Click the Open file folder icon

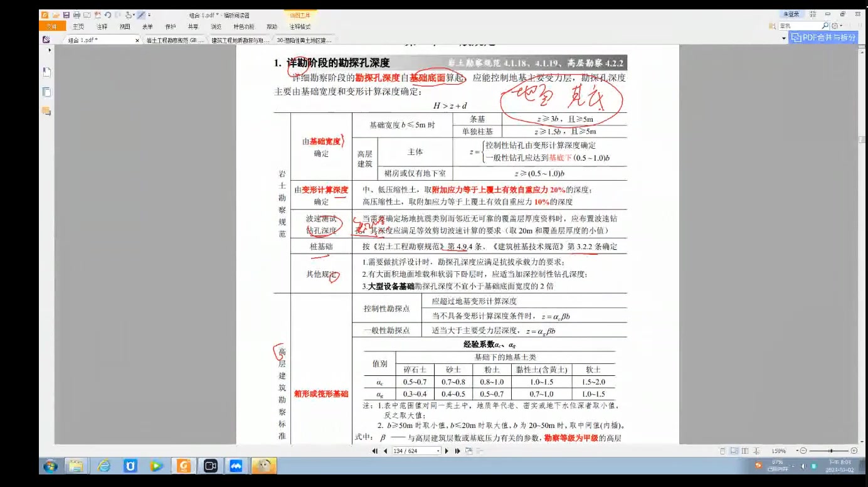[x=56, y=14]
